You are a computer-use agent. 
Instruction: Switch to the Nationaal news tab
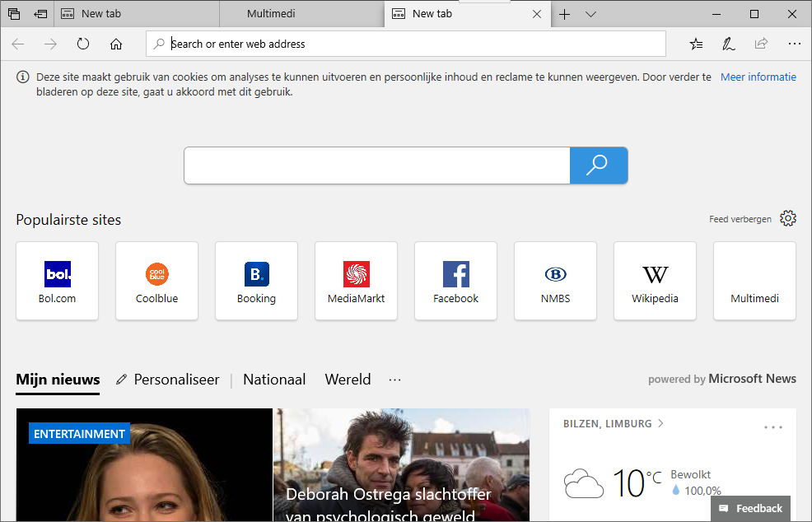[274, 380]
